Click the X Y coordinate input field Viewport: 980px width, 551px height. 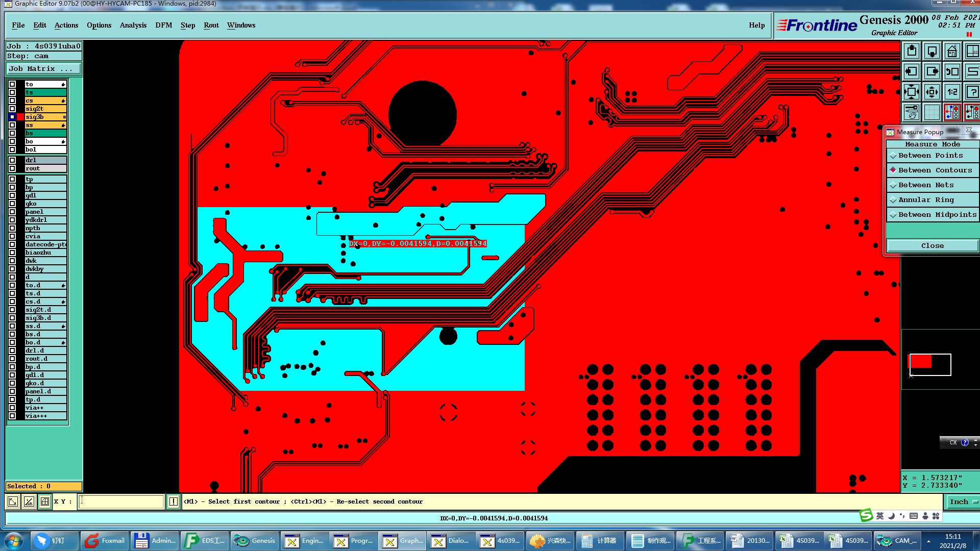(x=121, y=502)
